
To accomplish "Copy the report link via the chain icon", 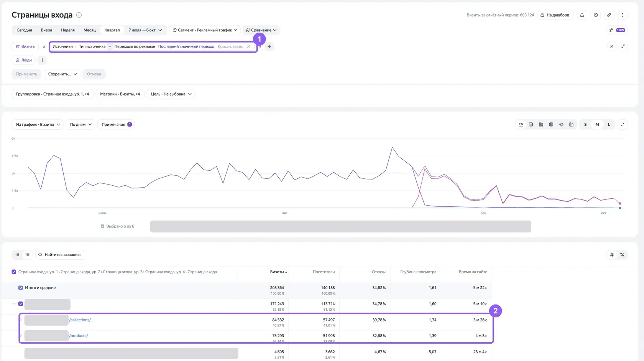I will coord(609,15).
